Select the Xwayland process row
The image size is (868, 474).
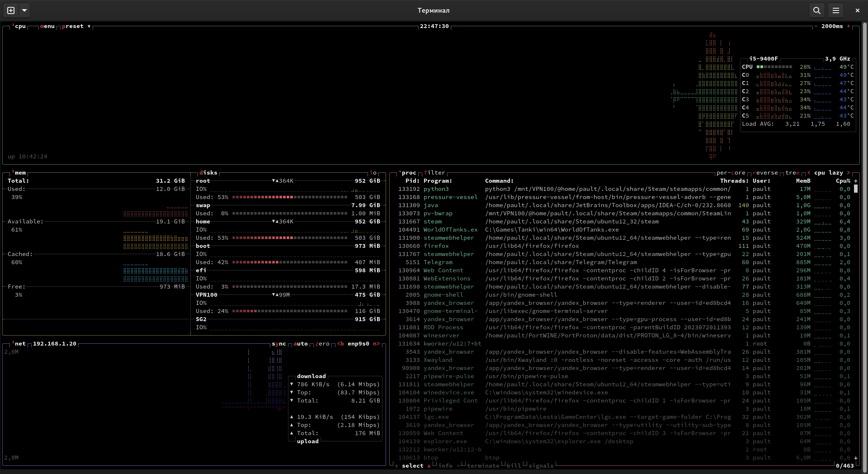click(624, 360)
